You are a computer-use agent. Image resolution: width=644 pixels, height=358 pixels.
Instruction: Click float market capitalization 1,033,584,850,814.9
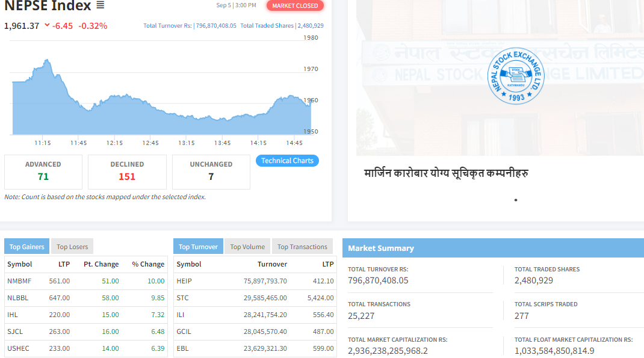554,351
